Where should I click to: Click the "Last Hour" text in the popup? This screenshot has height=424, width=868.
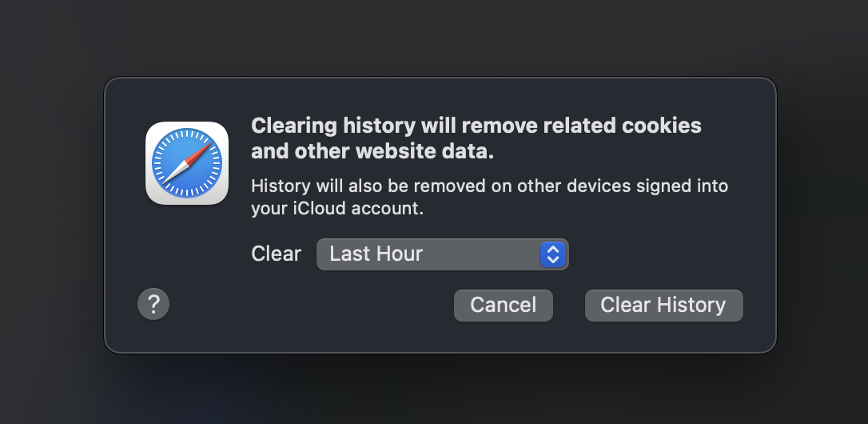pyautogui.click(x=376, y=254)
